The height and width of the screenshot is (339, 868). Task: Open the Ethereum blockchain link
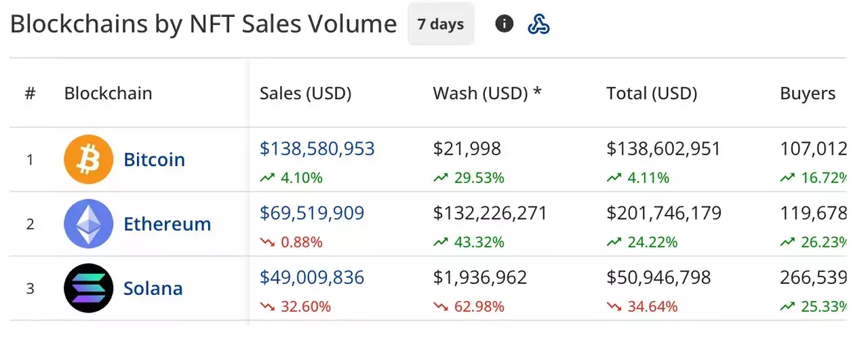167,224
